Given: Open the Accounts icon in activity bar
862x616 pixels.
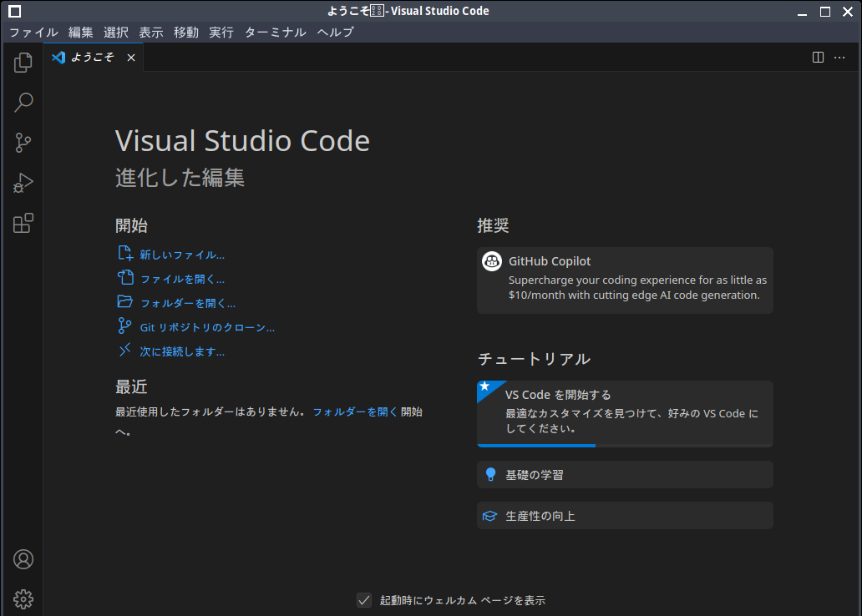Looking at the screenshot, I should click(x=23, y=559).
